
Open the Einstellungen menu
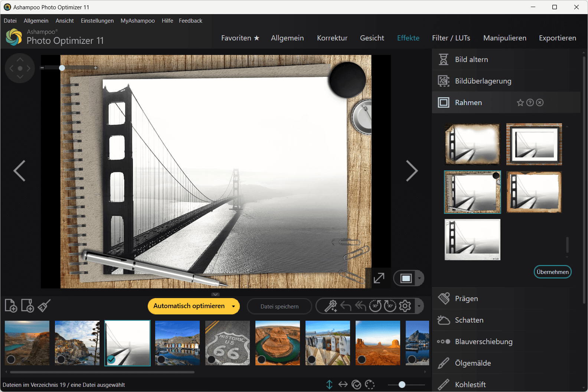tap(97, 21)
